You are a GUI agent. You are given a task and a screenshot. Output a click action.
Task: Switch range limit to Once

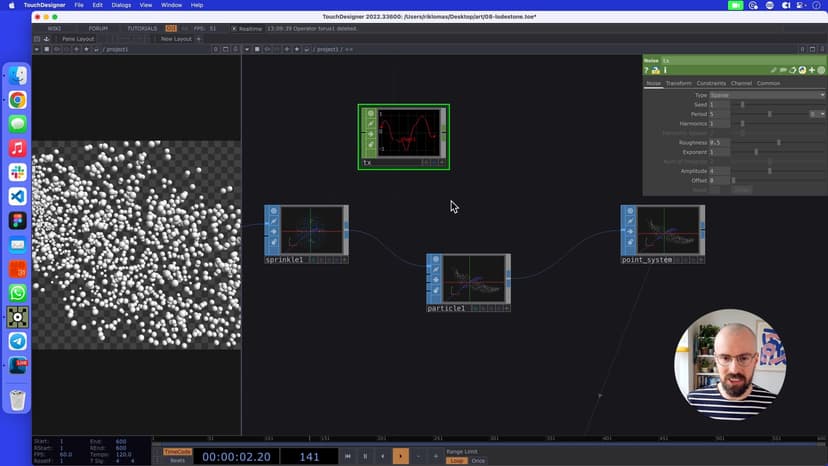478,461
